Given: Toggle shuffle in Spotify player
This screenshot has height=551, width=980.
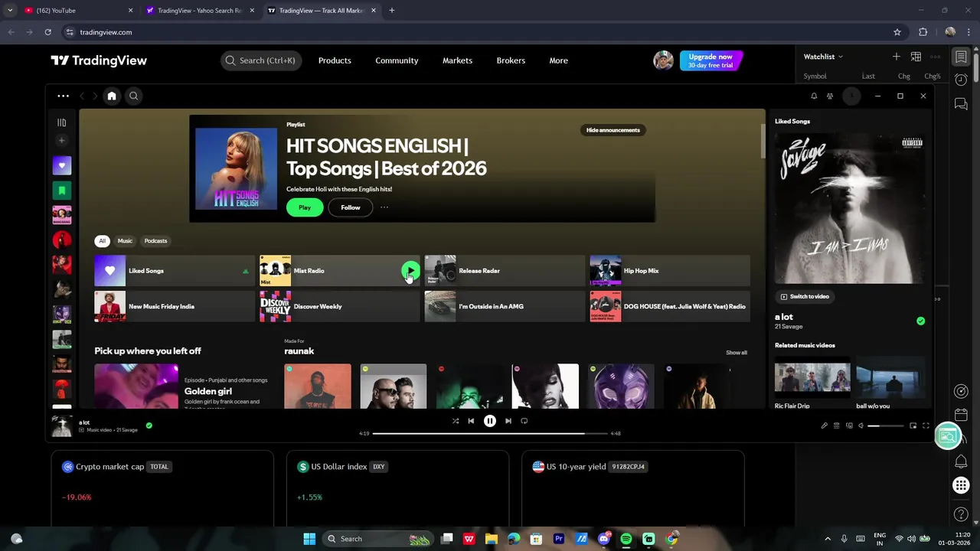Looking at the screenshot, I should tap(456, 421).
